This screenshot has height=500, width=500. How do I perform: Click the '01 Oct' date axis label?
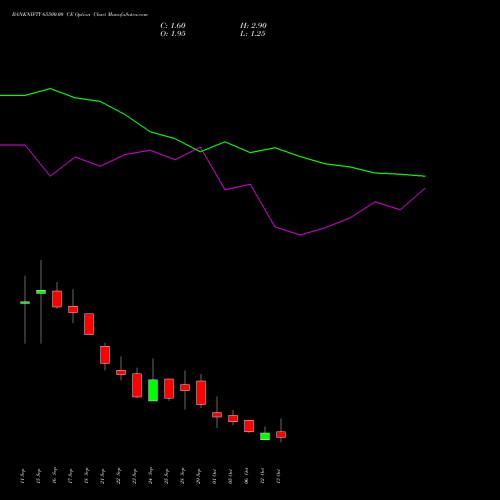pyautogui.click(x=214, y=476)
